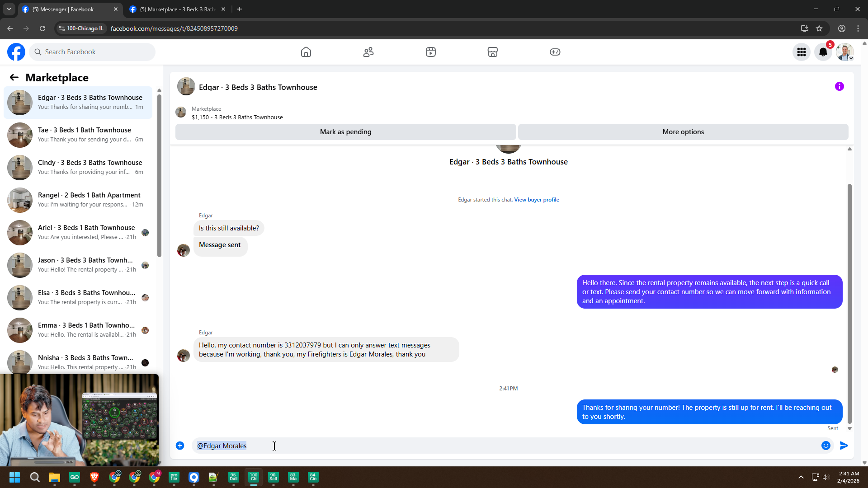
Task: Open the account profile picture dropdown
Action: (844, 52)
